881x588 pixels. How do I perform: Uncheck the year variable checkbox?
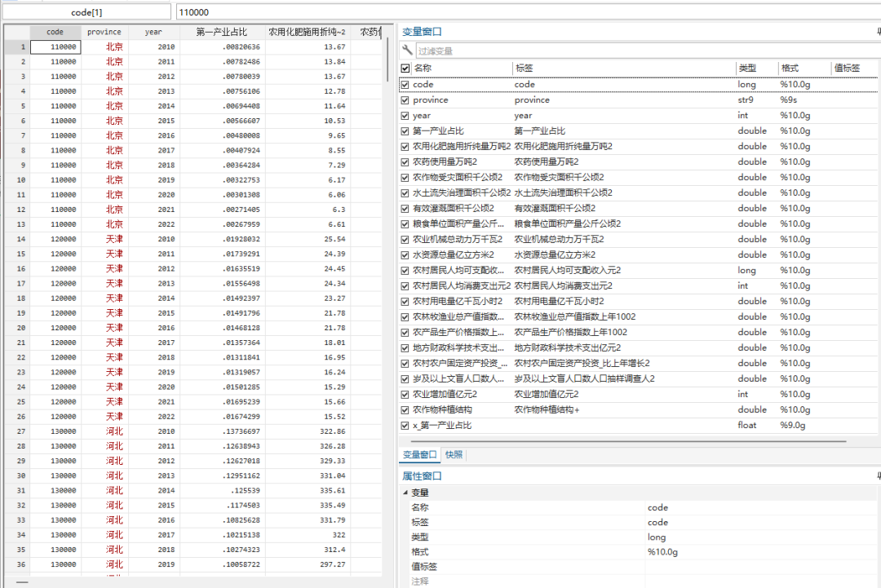pos(405,116)
